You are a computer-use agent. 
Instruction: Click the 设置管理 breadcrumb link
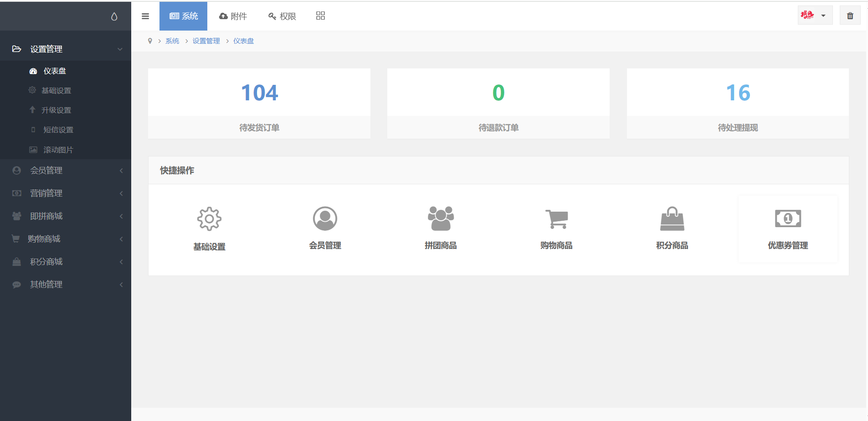pyautogui.click(x=206, y=41)
